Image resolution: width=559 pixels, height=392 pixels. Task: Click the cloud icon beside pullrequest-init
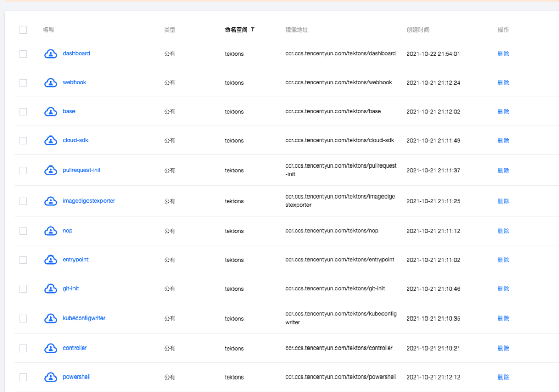pyautogui.click(x=51, y=170)
